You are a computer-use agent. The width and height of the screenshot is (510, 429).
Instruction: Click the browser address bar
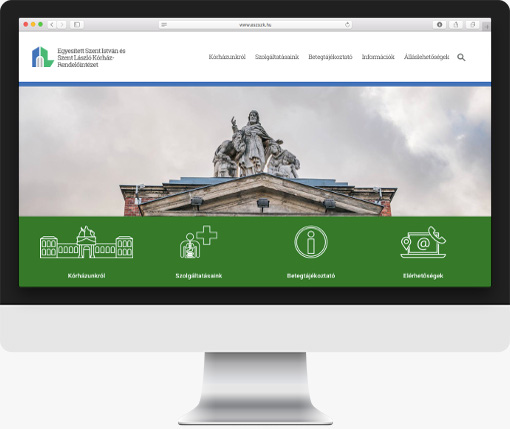[255, 25]
